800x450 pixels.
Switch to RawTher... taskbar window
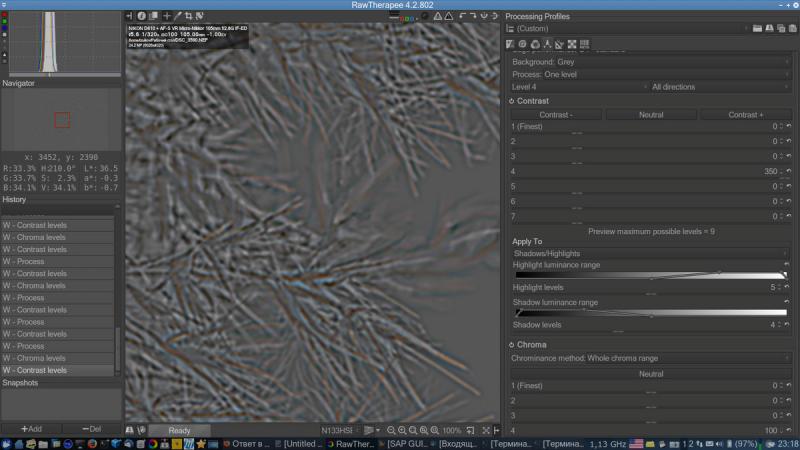click(351, 444)
